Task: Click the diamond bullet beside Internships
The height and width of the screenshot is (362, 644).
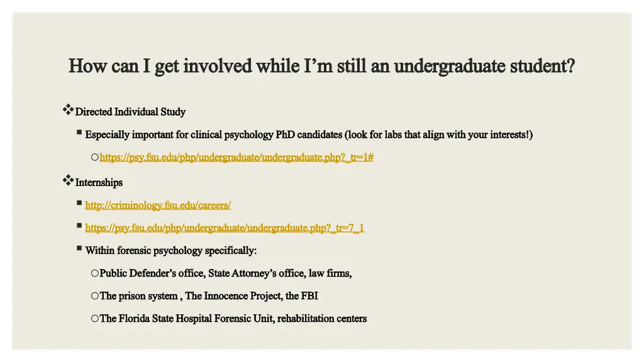Action: [x=68, y=180]
